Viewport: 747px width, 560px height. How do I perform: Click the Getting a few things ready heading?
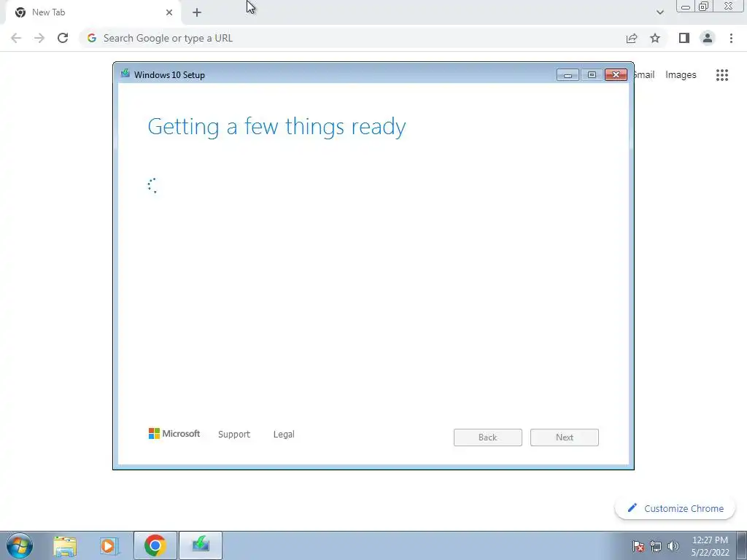276,127
